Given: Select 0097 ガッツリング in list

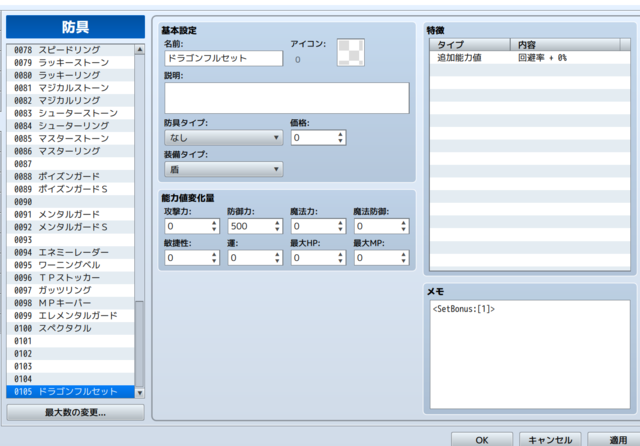Looking at the screenshot, I should 70,290.
